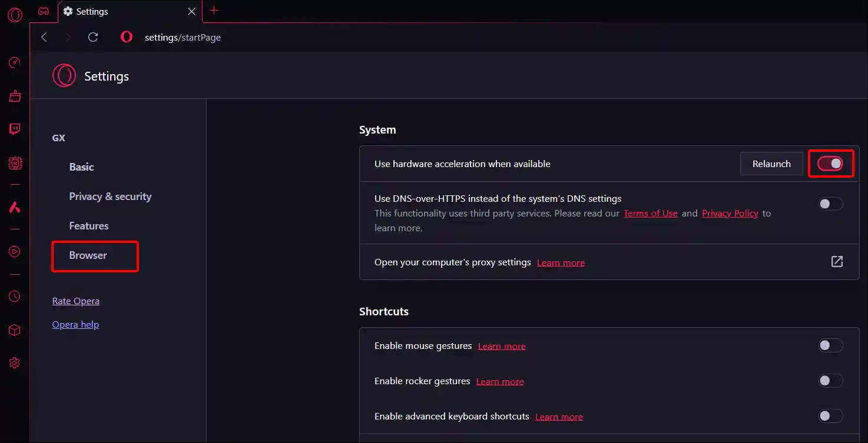
Task: Open proxy settings external link icon
Action: pyautogui.click(x=837, y=262)
